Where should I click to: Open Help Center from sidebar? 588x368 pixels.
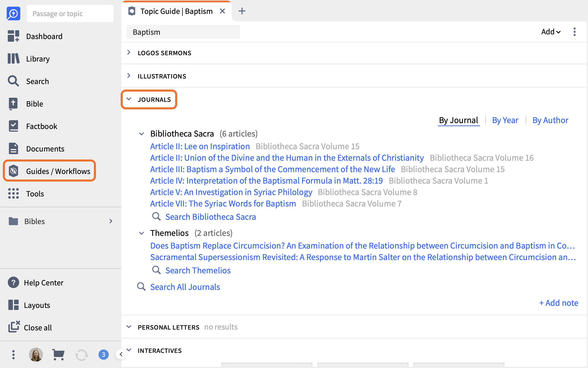[x=43, y=283]
